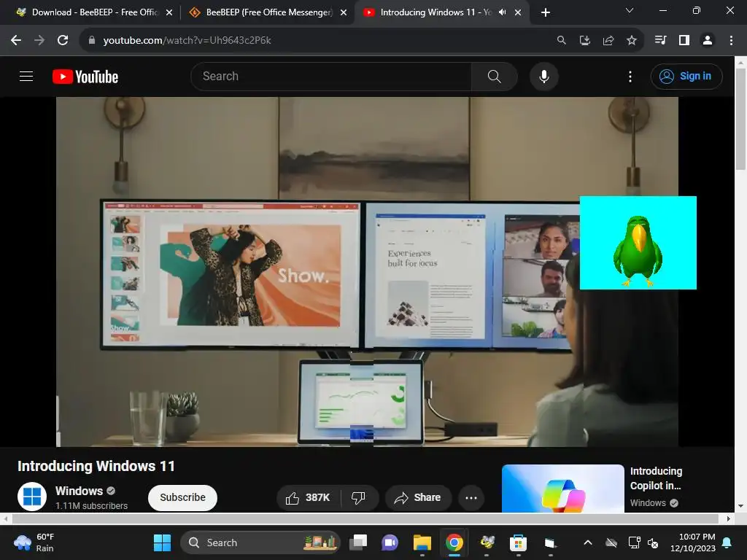Screen dimensions: 747x560
Task: Close the Introducing Windows 11 tab
Action: (x=518, y=12)
